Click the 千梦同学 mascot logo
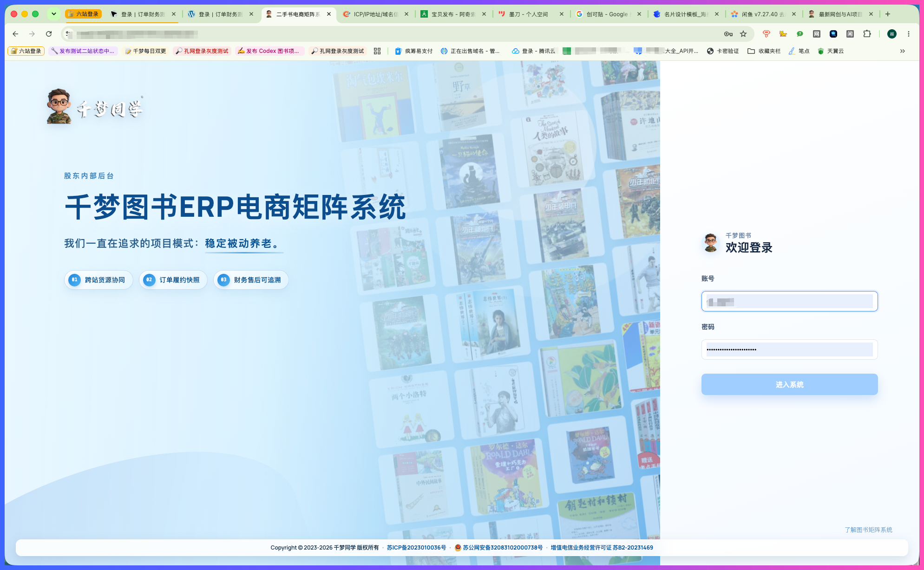The height and width of the screenshot is (570, 924). point(95,106)
